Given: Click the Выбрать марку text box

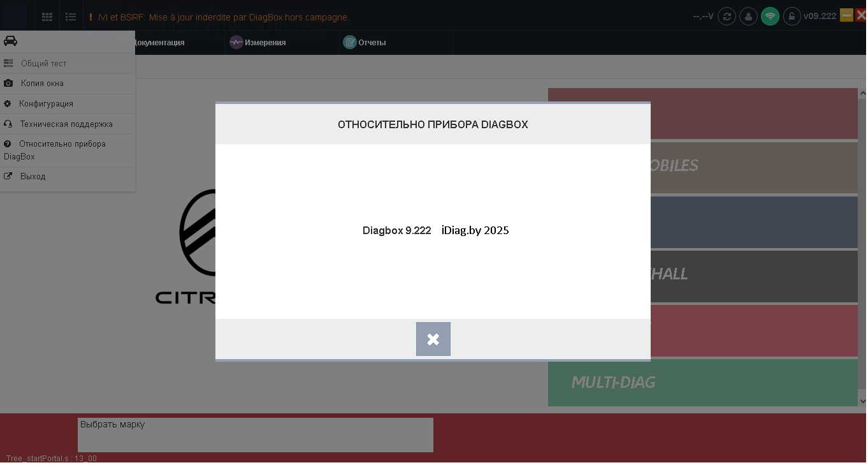Looking at the screenshot, I should [x=255, y=435].
